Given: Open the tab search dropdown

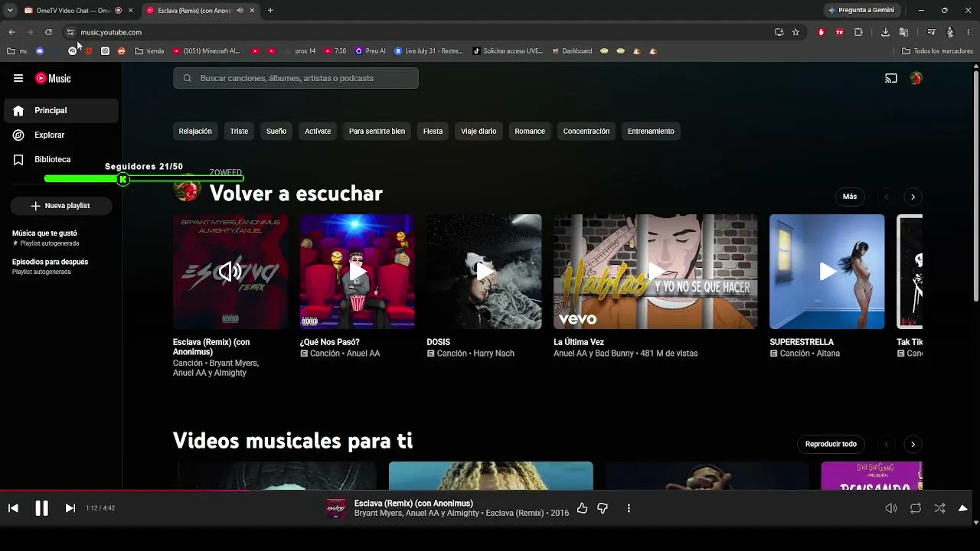Looking at the screenshot, I should [x=10, y=11].
